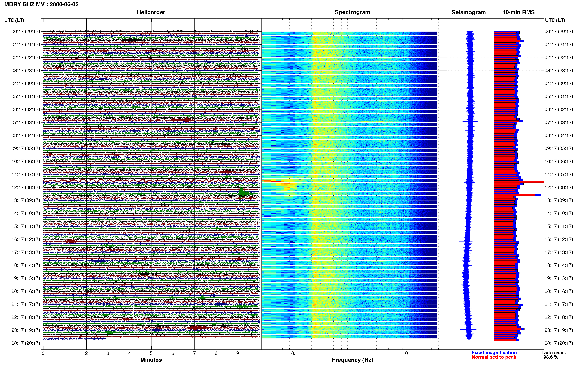Click the 98.6 % data availability value
The height and width of the screenshot is (368, 588).
coord(551,357)
